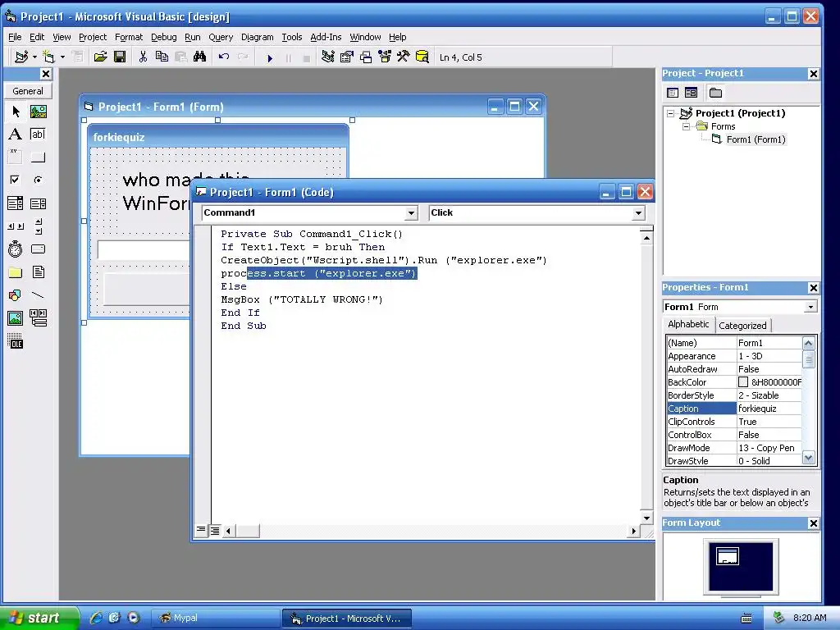The width and height of the screenshot is (840, 630).
Task: Select the ListBox control tool
Action: 38,203
